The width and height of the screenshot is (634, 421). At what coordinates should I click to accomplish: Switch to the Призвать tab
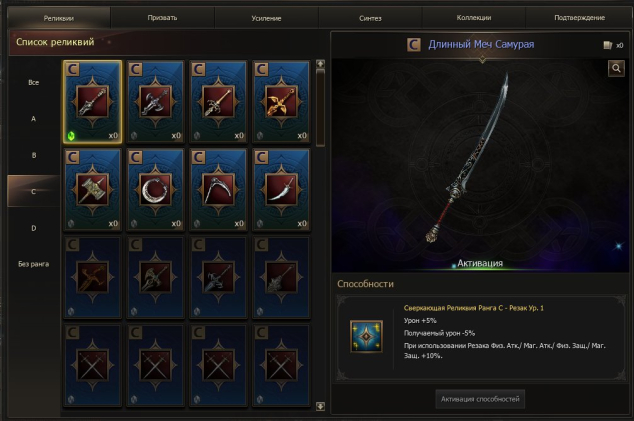pyautogui.click(x=162, y=18)
